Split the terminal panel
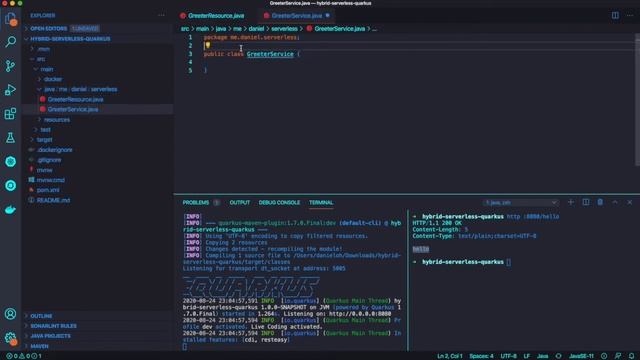Viewport: 640px width, 360px height. pos(586,202)
